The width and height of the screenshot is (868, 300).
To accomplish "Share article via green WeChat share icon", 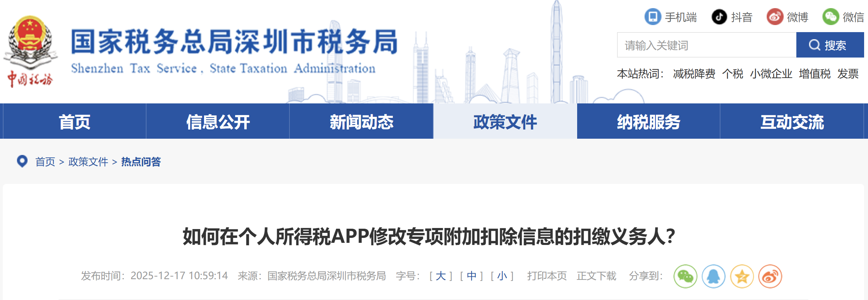I will coord(685,276).
